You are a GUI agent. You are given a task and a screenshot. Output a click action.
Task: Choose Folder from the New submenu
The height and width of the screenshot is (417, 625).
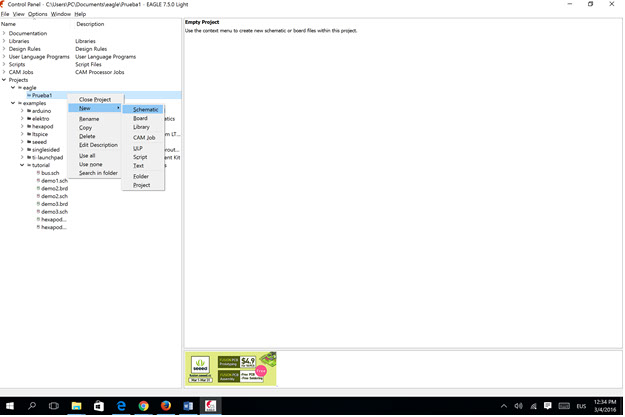pyautogui.click(x=143, y=176)
